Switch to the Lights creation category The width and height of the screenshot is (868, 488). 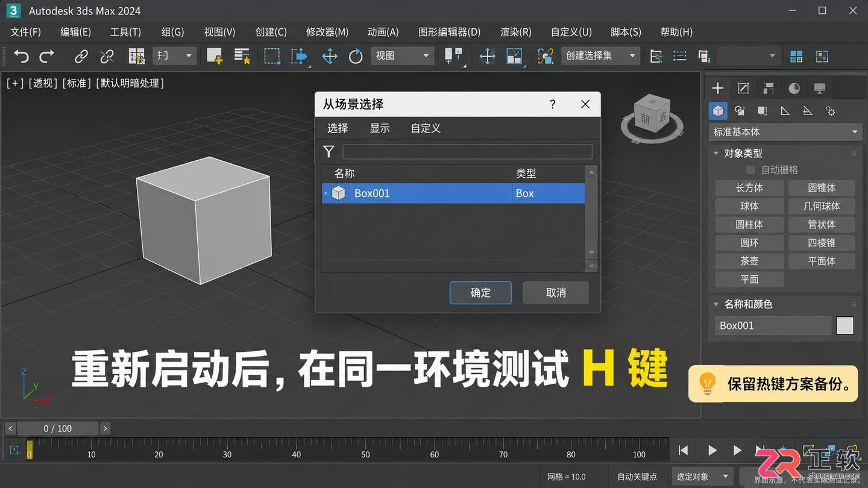[x=763, y=111]
